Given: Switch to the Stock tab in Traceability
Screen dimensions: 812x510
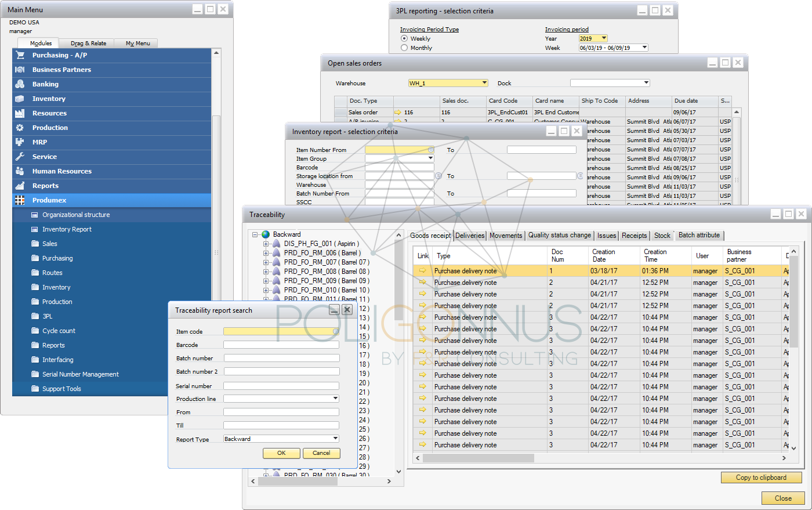Looking at the screenshot, I should click(662, 235).
